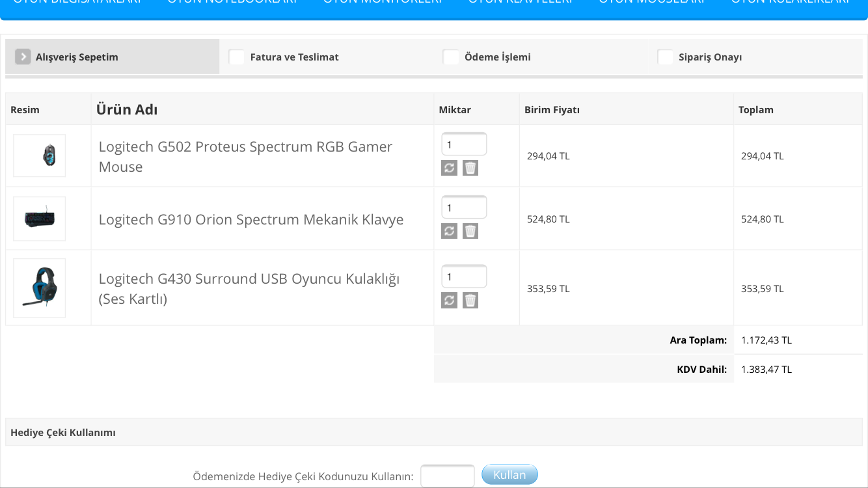
Task: Remove Logitech G910 keyboard from cart
Action: pyautogui.click(x=470, y=231)
